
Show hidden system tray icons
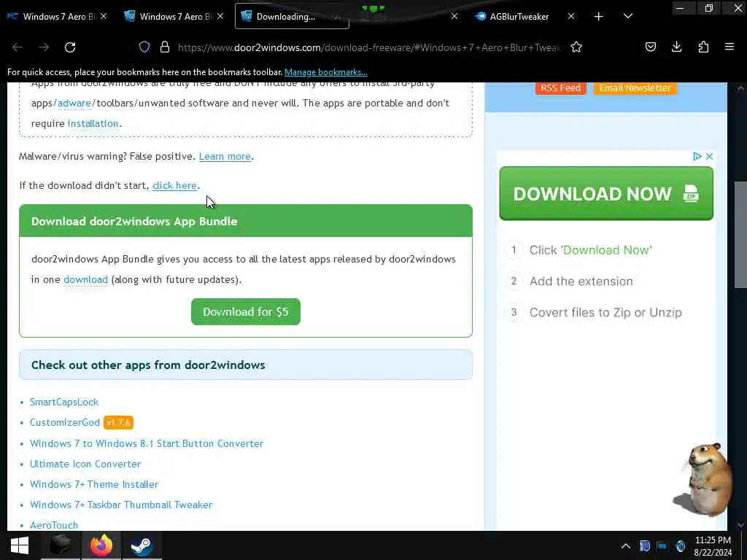click(x=626, y=546)
